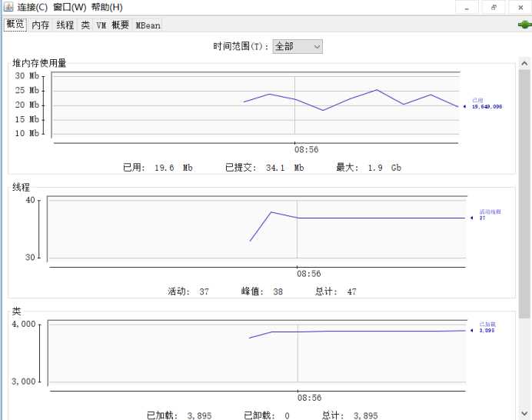Image resolution: width=532 pixels, height=420 pixels.
Task: Open the VM 概要 tab
Action: (113, 25)
